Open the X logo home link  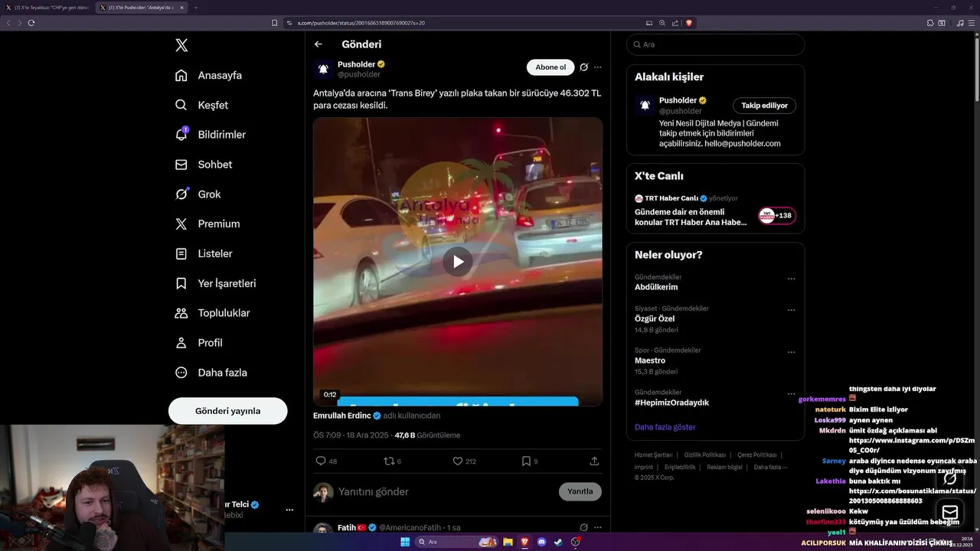[x=181, y=45]
